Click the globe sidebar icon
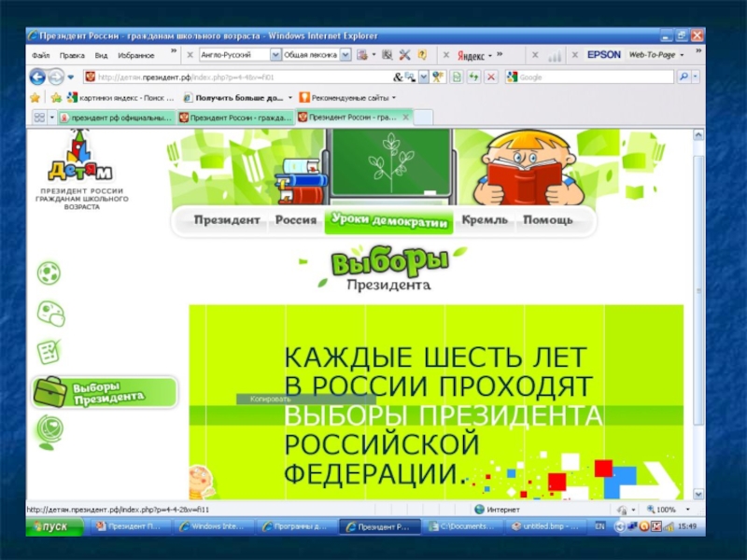 [49, 429]
